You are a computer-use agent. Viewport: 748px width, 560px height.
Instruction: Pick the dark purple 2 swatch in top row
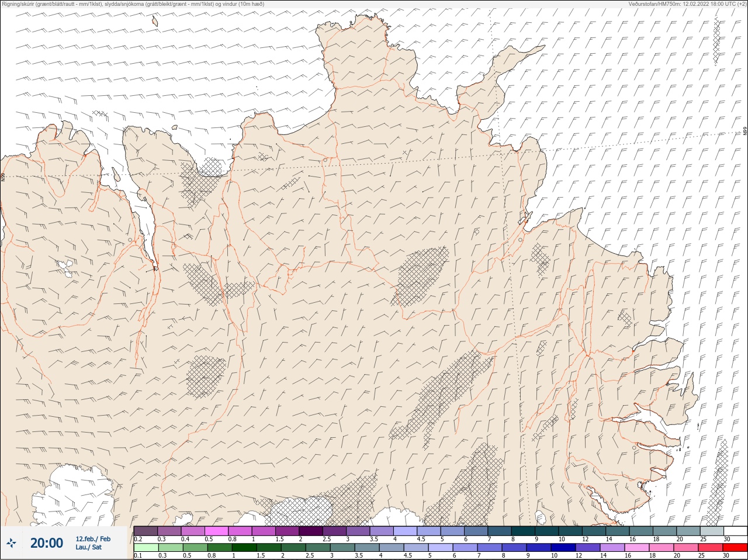point(311,531)
